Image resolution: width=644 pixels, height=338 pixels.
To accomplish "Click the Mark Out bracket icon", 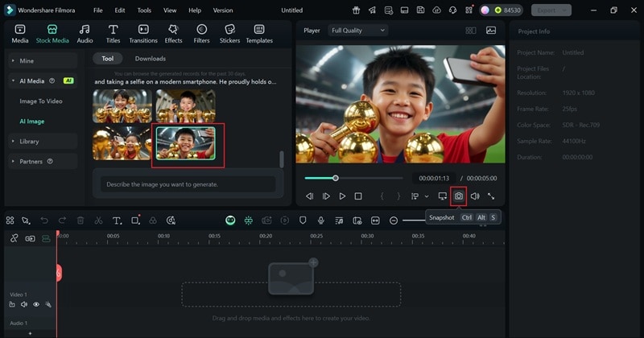I will pos(398,196).
